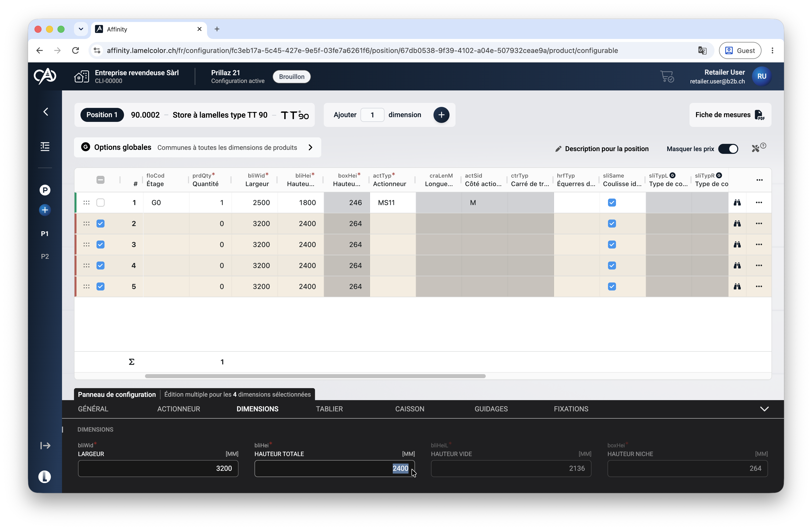Open the positions list icon in sidebar
Viewport: 812px width, 530px height.
45,147
